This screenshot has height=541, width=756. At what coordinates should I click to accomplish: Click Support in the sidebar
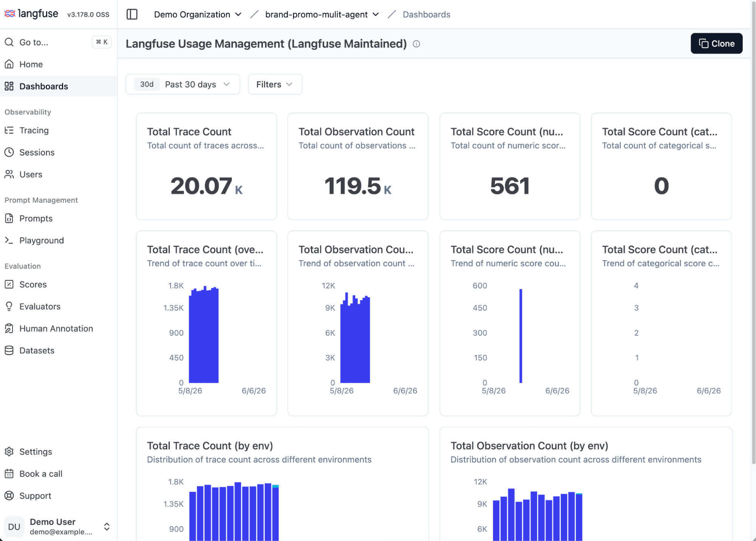[58, 496]
